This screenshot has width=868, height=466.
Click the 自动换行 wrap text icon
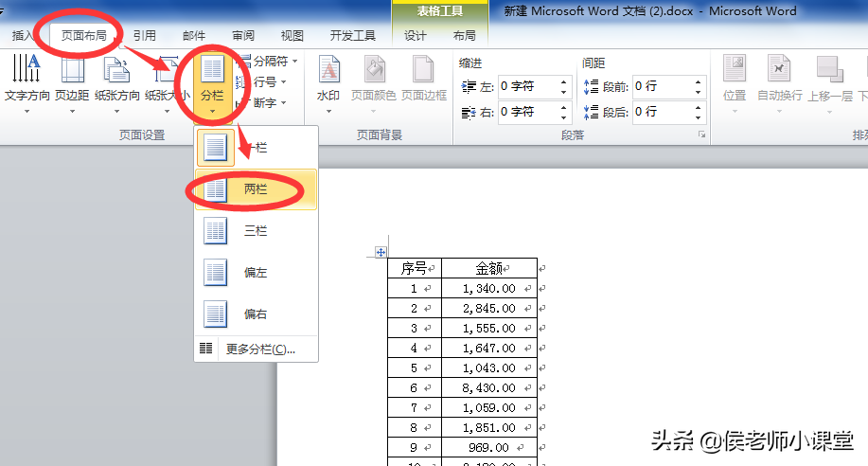click(779, 70)
